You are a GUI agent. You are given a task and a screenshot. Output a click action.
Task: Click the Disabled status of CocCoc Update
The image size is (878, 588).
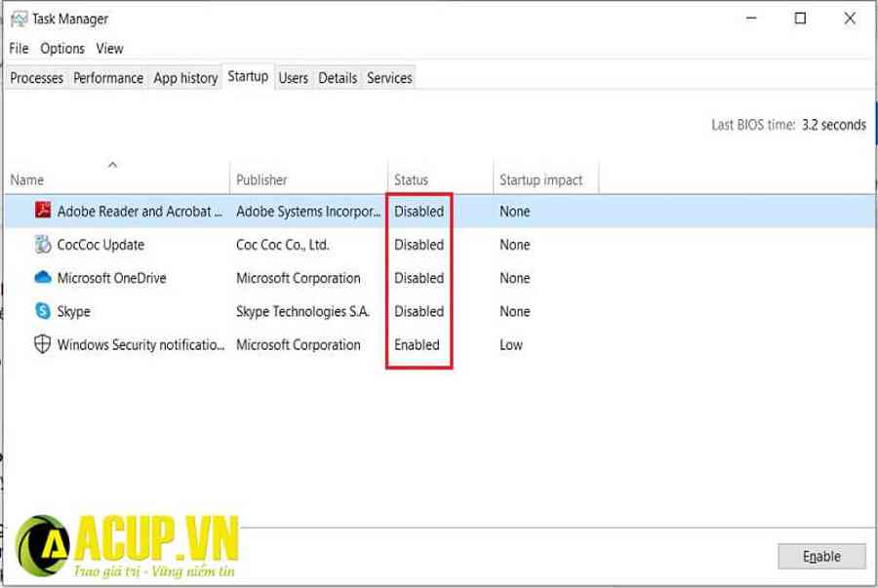coord(419,245)
